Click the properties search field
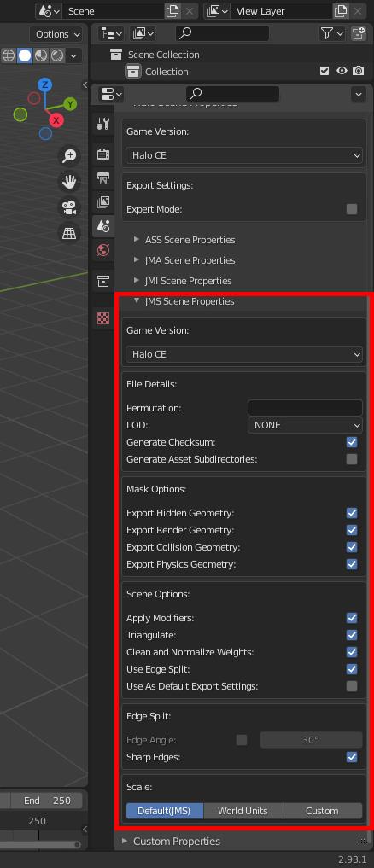Viewport: 374px width, 868px height. [x=233, y=94]
